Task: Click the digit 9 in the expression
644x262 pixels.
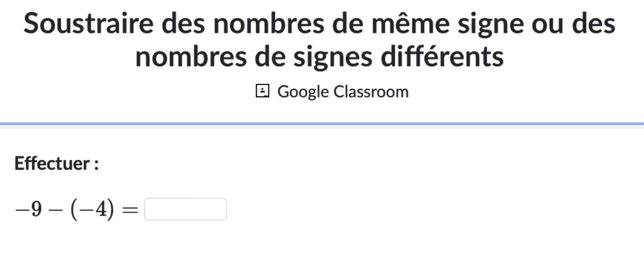Action: point(36,210)
